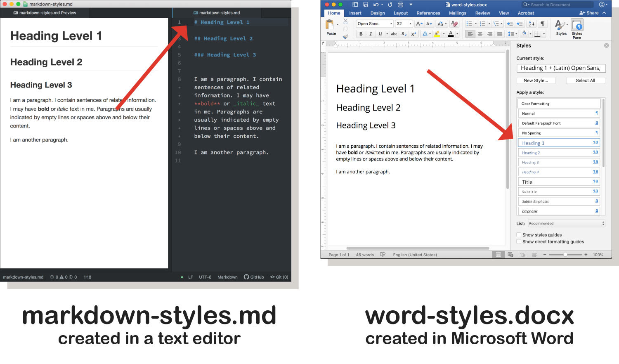The width and height of the screenshot is (619, 364).
Task: Click the Paste clipboard icon
Action: [330, 25]
